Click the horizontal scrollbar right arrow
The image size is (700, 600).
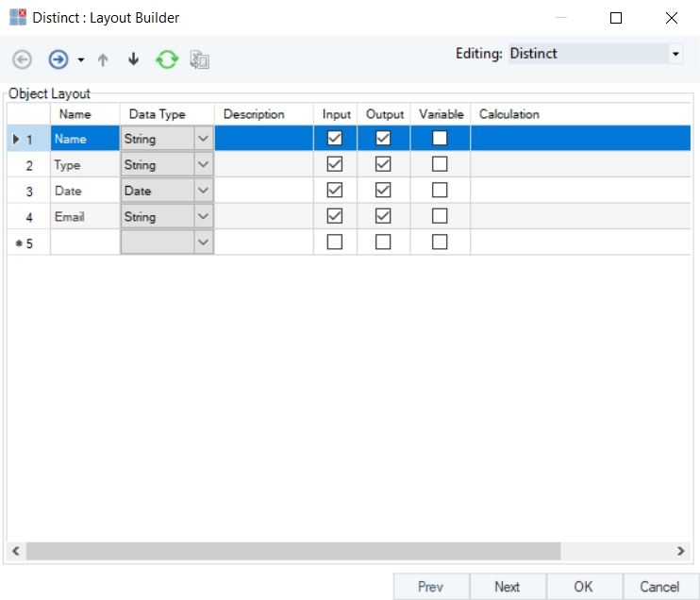coord(680,550)
